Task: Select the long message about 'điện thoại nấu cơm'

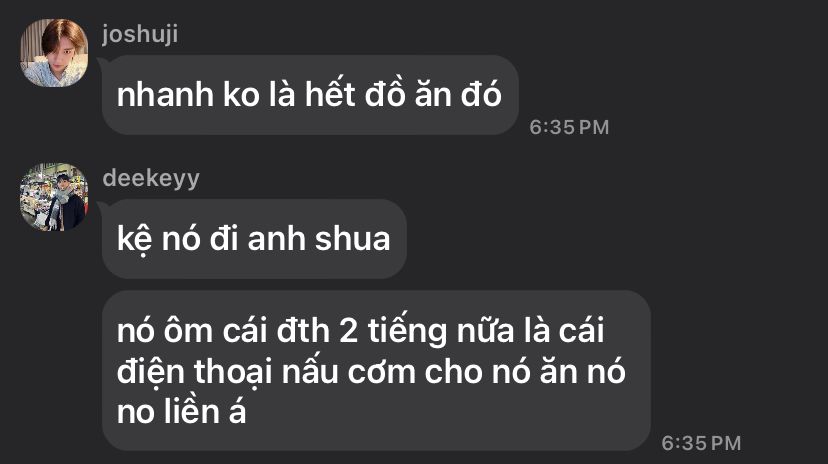Action: (x=376, y=371)
